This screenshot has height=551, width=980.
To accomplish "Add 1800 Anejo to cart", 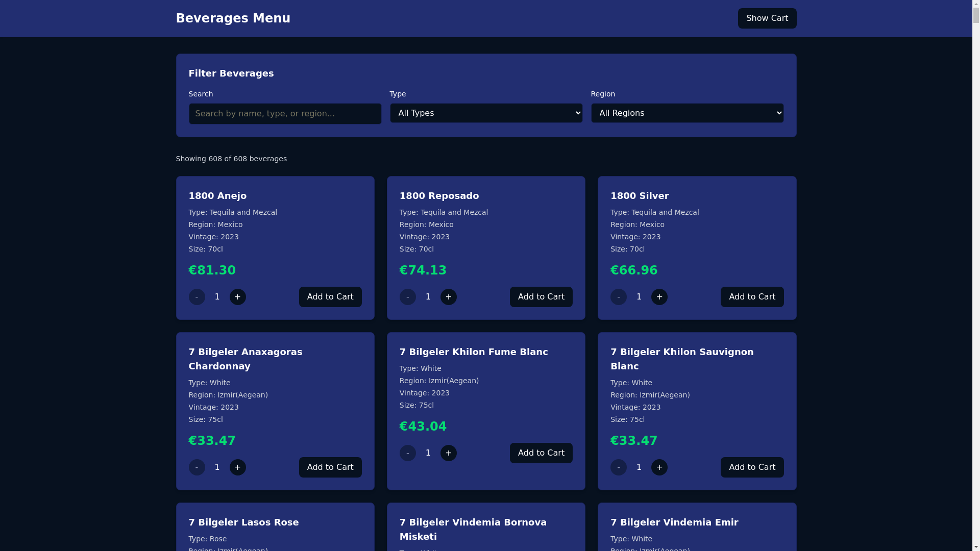I will [330, 297].
